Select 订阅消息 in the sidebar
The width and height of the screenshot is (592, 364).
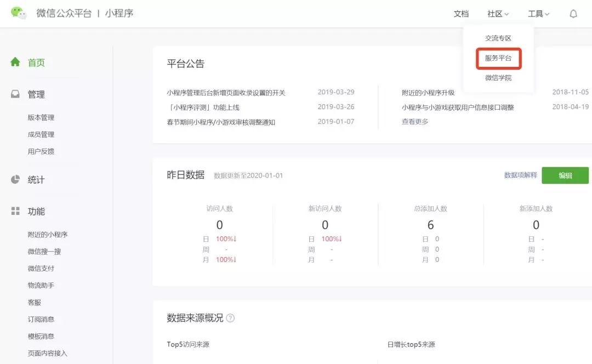point(41,319)
